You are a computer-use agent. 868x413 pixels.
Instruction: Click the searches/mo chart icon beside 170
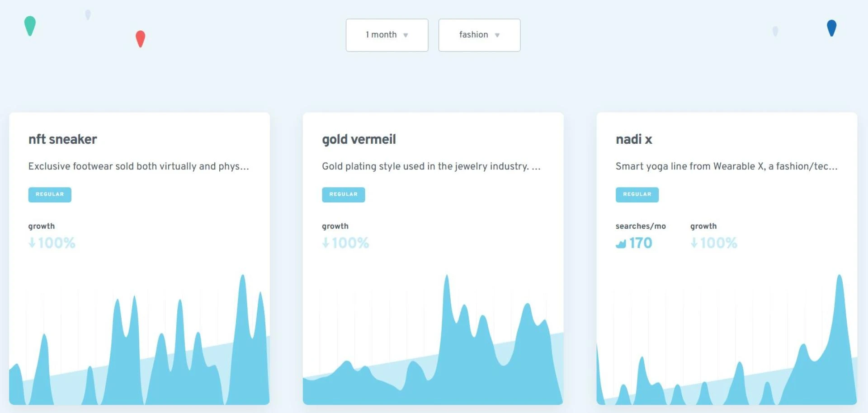620,244
